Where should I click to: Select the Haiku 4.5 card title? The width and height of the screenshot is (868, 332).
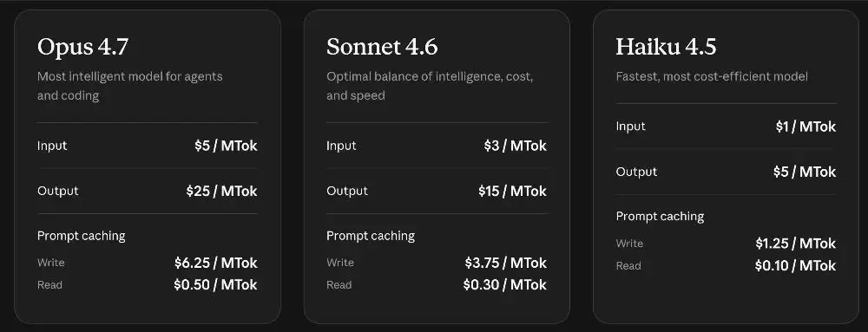pyautogui.click(x=666, y=47)
